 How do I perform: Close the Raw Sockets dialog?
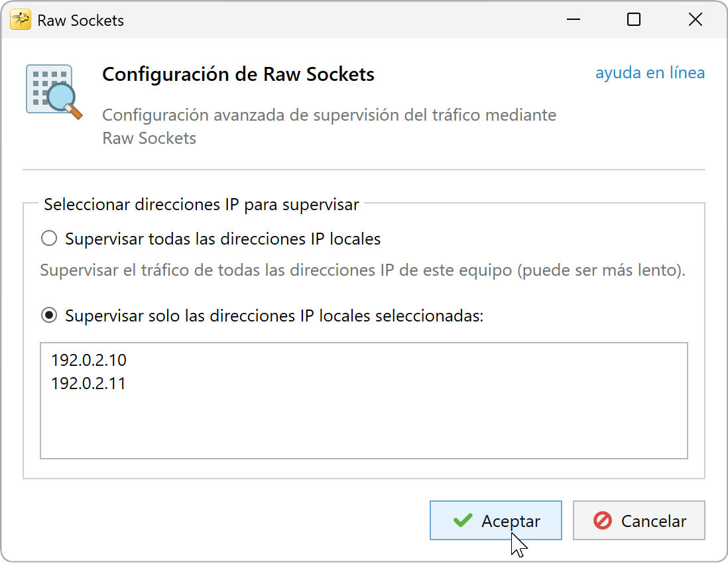coord(696,20)
